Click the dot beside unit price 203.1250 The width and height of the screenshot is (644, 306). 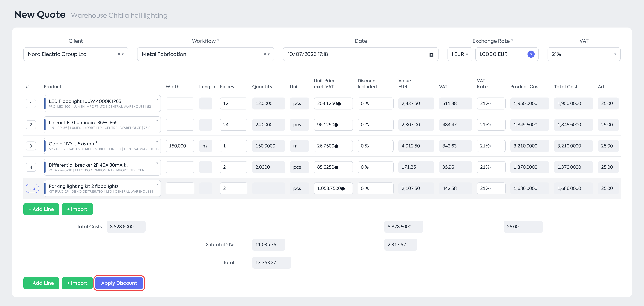point(339,104)
